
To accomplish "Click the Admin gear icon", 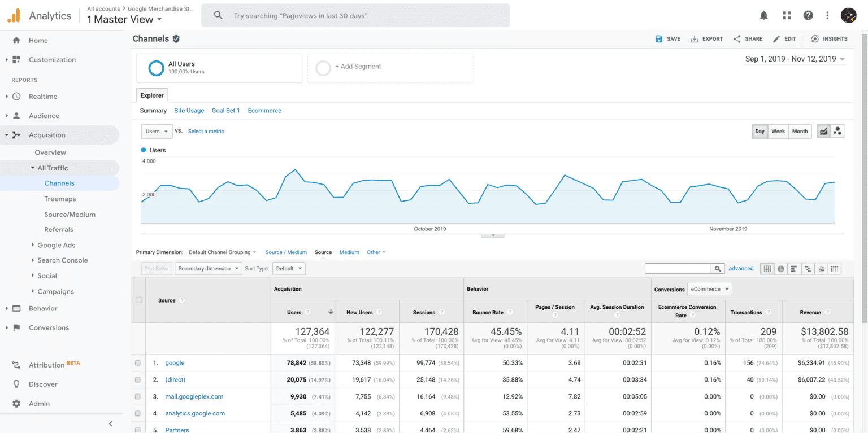I will tap(16, 404).
